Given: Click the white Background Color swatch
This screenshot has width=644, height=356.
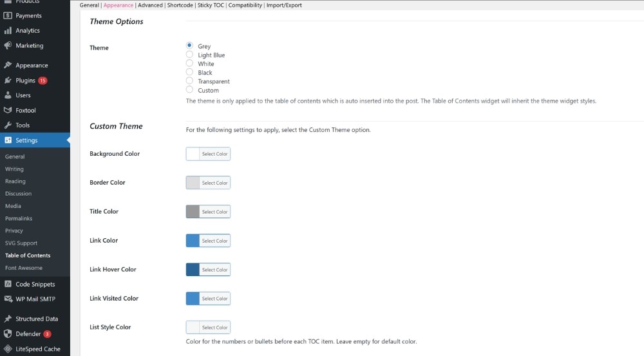Looking at the screenshot, I should [193, 154].
